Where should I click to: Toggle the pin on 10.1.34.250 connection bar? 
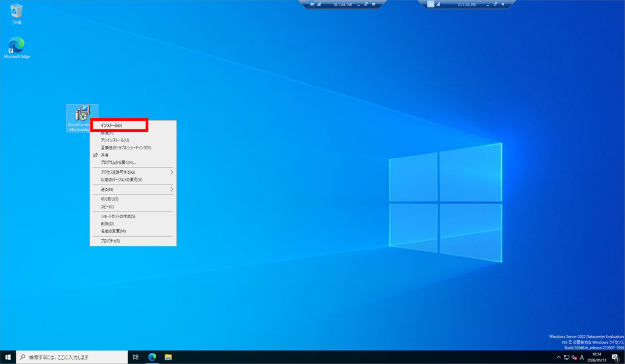pyautogui.click(x=432, y=4)
